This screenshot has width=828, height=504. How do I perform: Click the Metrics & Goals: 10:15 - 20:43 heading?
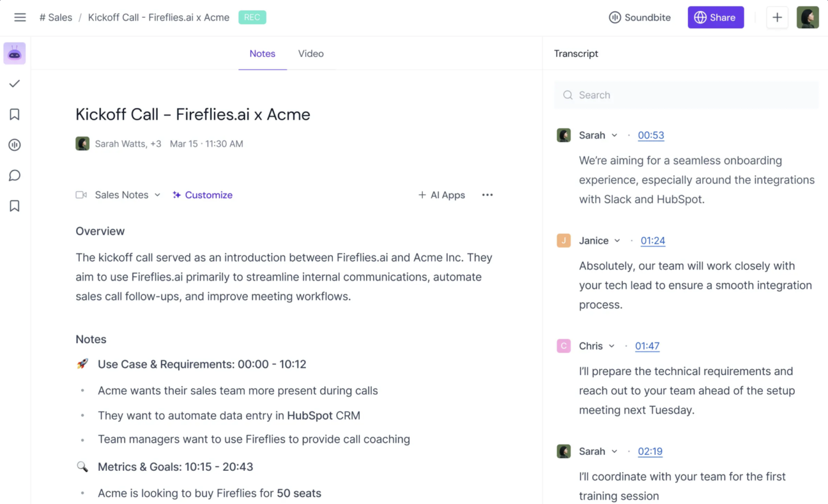coord(175,467)
